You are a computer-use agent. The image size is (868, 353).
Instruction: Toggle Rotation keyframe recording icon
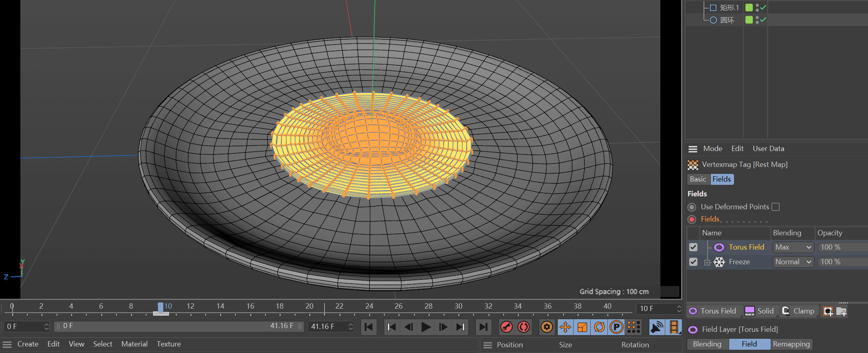[599, 327]
